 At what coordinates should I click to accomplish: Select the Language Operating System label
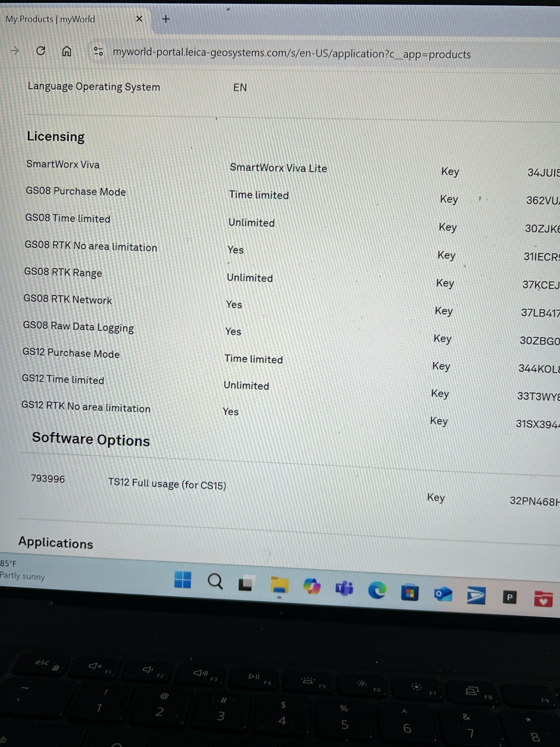tap(94, 86)
